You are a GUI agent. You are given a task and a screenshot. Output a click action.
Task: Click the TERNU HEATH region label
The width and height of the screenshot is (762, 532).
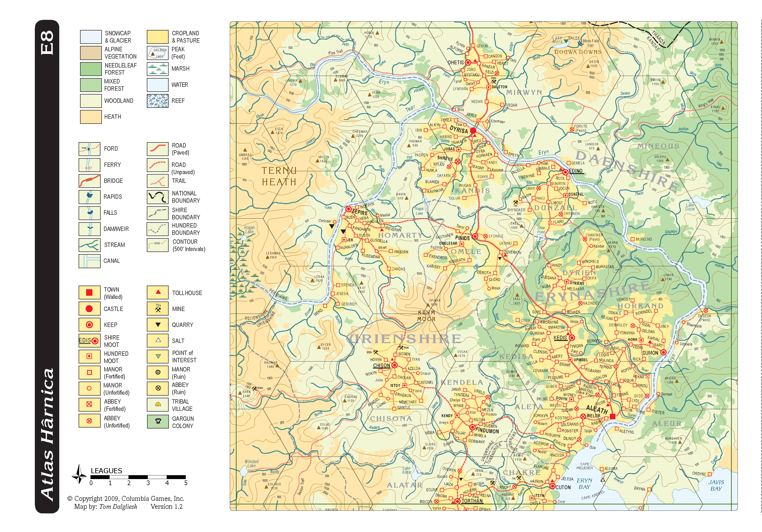[279, 176]
